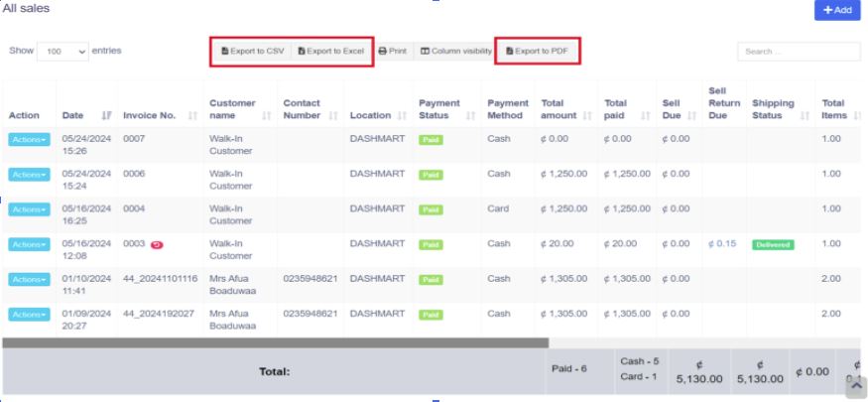Sort table by Date column icon
The height and width of the screenshot is (402, 868).
pyautogui.click(x=107, y=116)
